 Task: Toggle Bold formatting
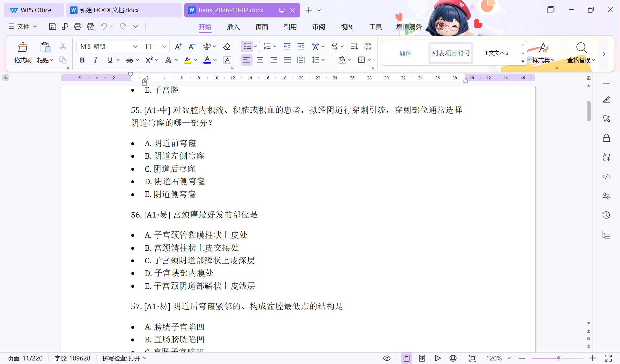tap(82, 60)
